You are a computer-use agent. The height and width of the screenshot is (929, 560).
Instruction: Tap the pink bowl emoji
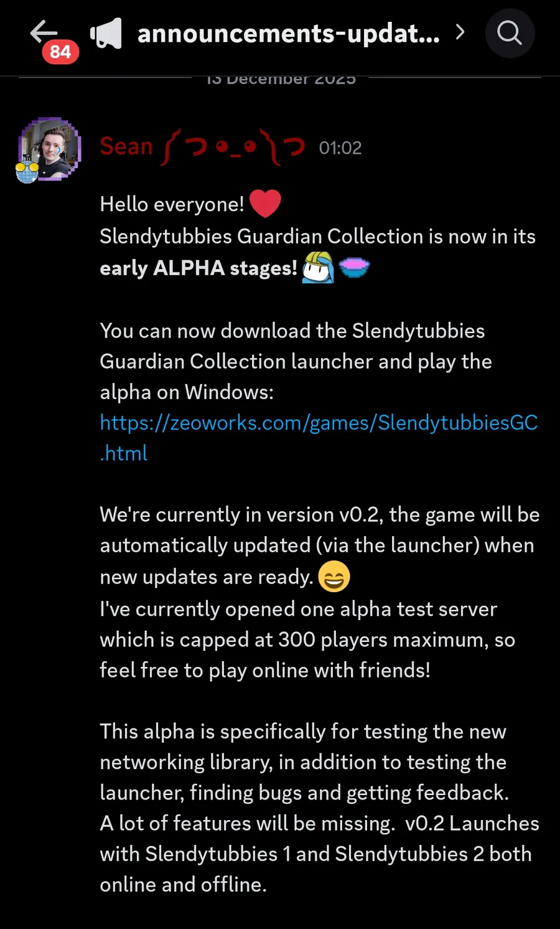click(355, 268)
